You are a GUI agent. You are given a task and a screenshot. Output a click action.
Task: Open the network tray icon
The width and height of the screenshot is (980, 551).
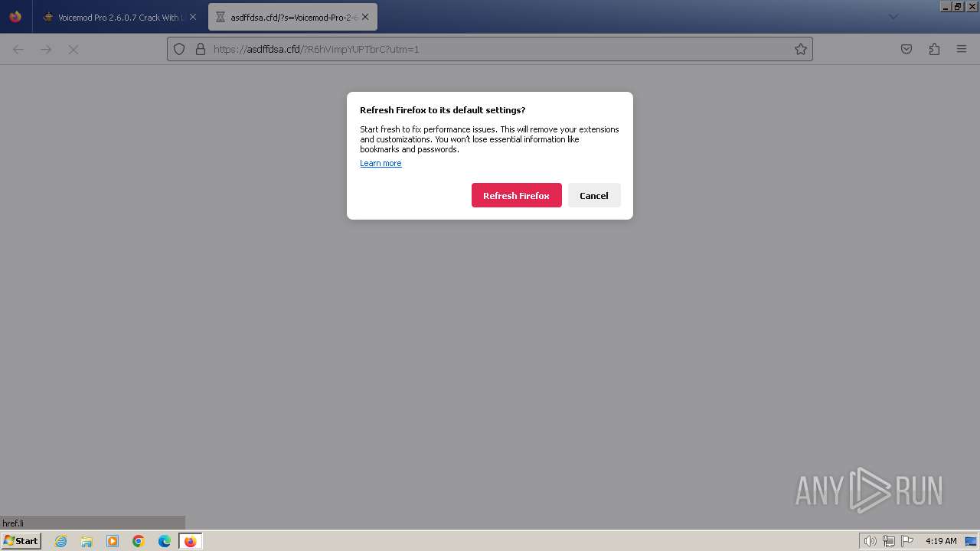pos(889,541)
